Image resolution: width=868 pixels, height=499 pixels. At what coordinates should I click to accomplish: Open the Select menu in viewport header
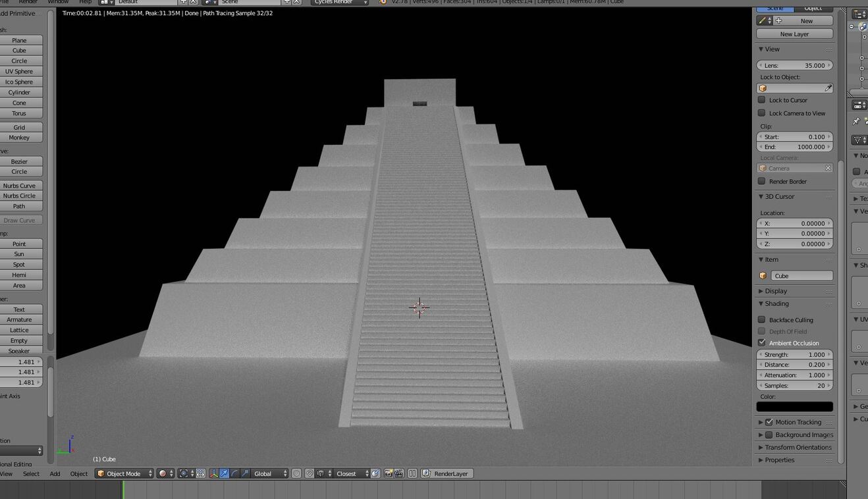[x=31, y=474]
